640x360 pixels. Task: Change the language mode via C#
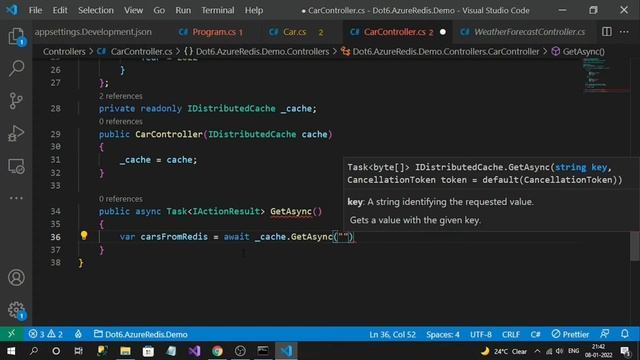pyautogui.click(x=535, y=335)
